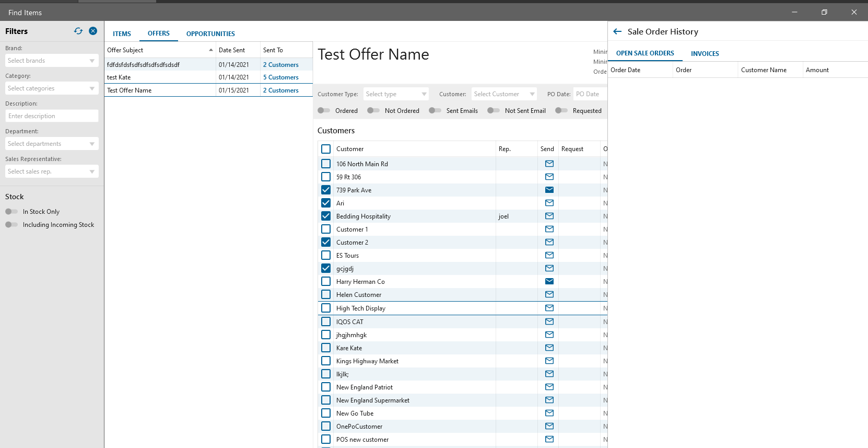Clear filters with the blue X icon
This screenshot has height=448, width=868.
pyautogui.click(x=93, y=31)
